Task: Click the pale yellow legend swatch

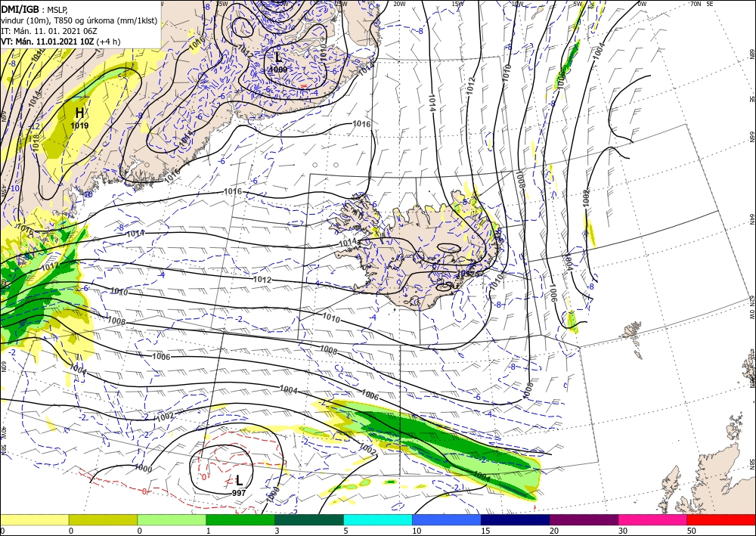Action: tap(34, 519)
